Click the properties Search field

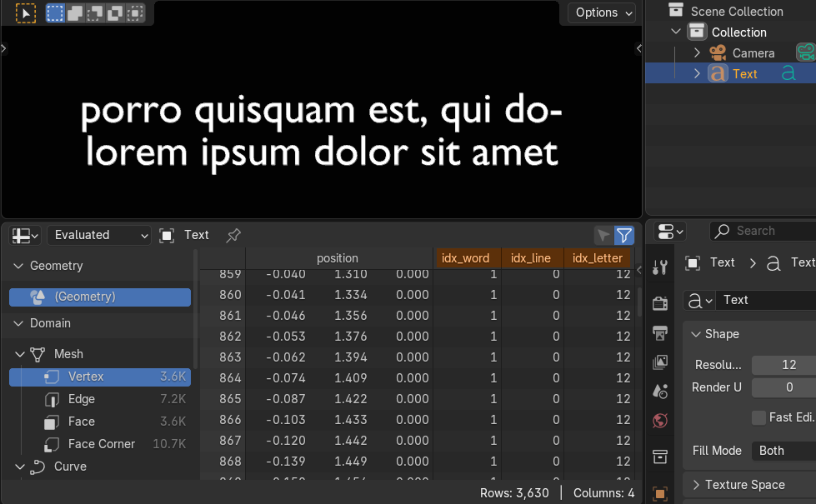[x=763, y=231]
